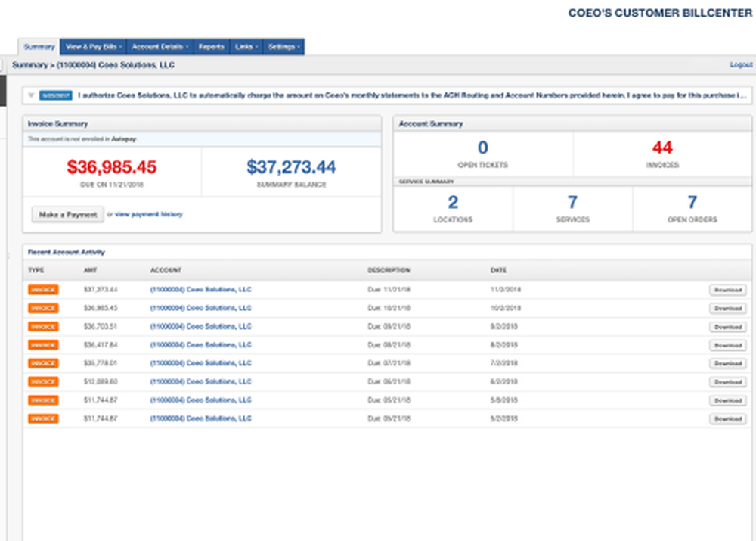
Task: Open the Settings menu
Action: pyautogui.click(x=284, y=47)
